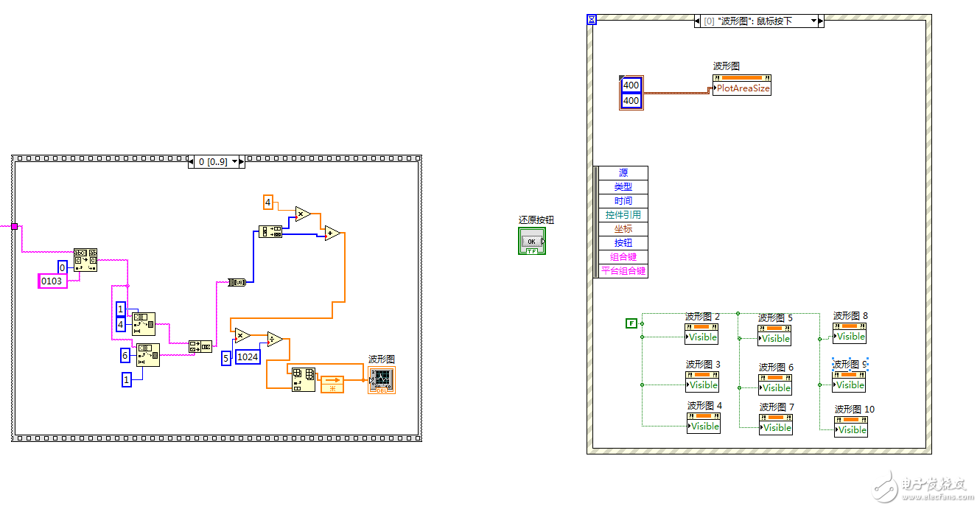This screenshot has width=980, height=509.
Task: Click Visible property of 波形图 10
Action: click(851, 430)
